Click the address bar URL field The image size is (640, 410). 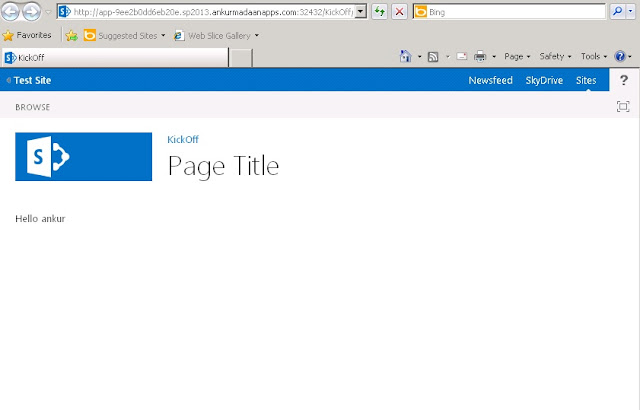(x=206, y=12)
